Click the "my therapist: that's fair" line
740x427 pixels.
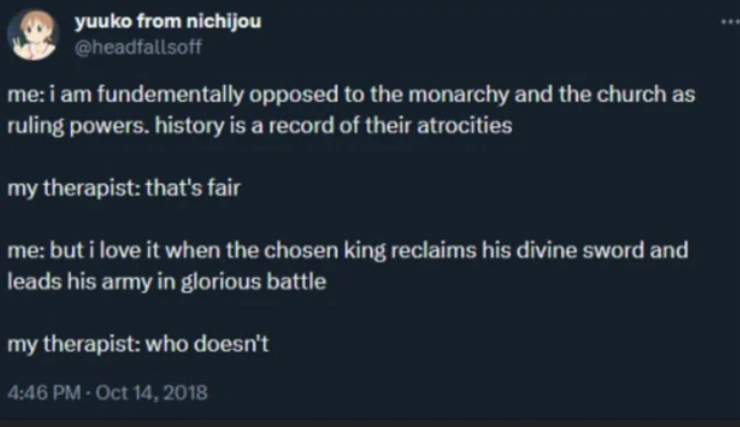pyautogui.click(x=123, y=190)
